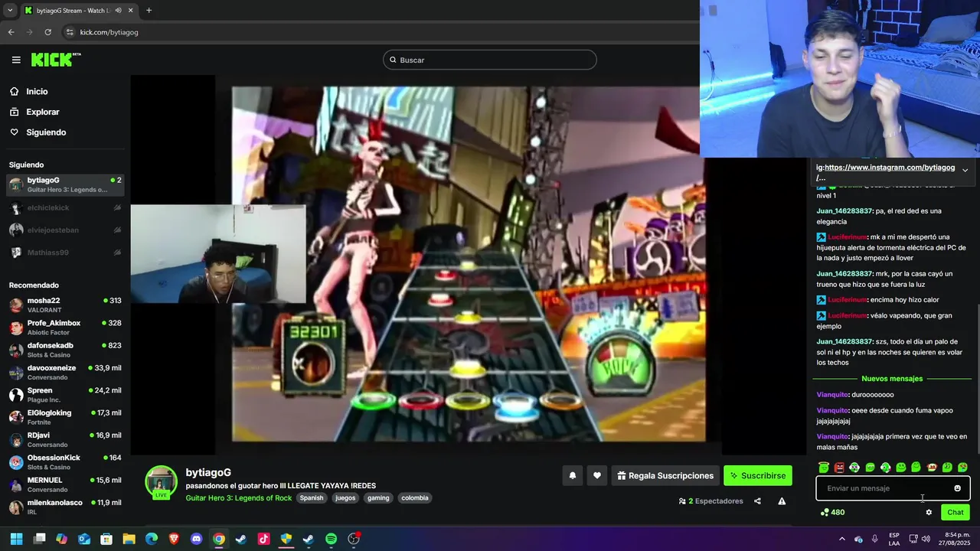Click the juegos tag
The image size is (980, 551).
pyautogui.click(x=345, y=498)
